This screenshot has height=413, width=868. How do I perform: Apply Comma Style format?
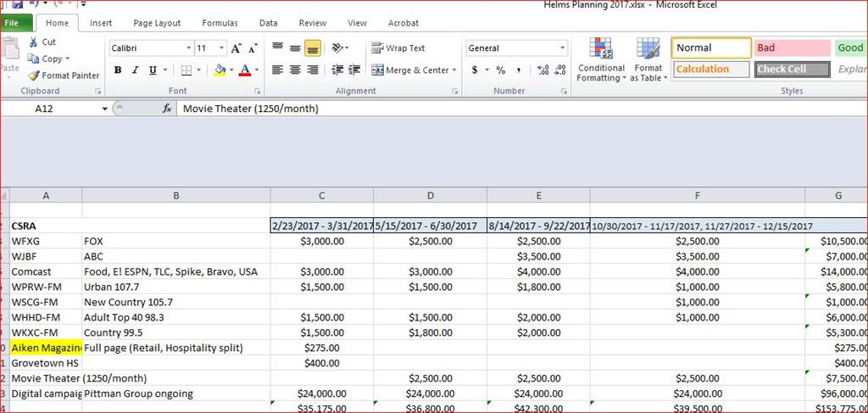519,70
